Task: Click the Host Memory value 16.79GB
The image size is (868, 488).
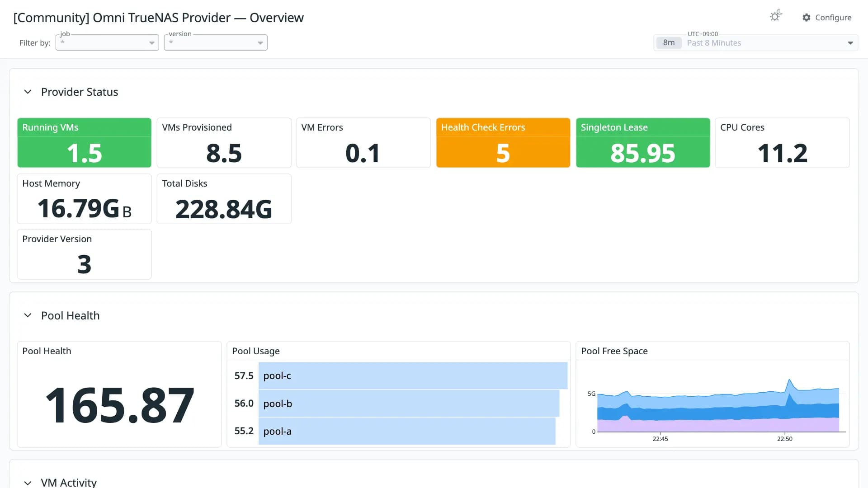Action: pos(85,209)
